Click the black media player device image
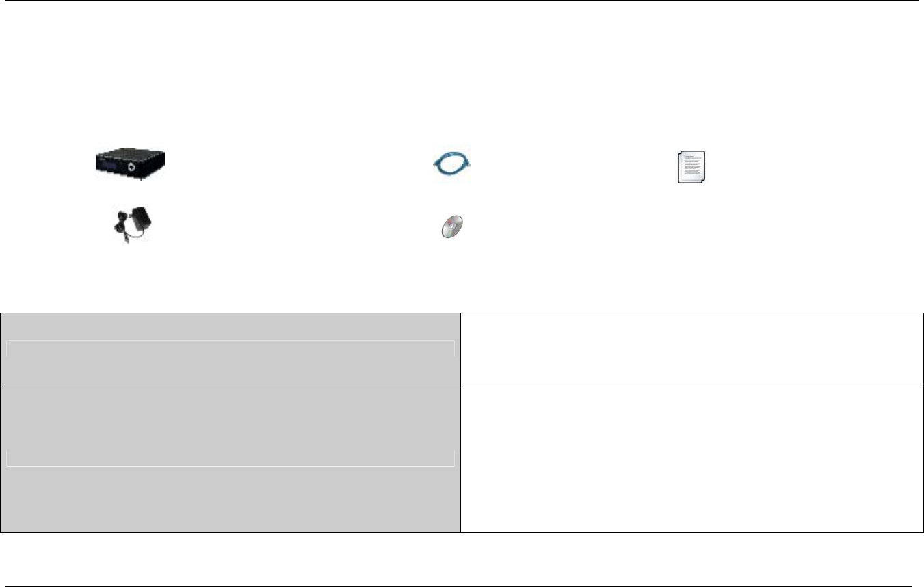 pos(130,165)
